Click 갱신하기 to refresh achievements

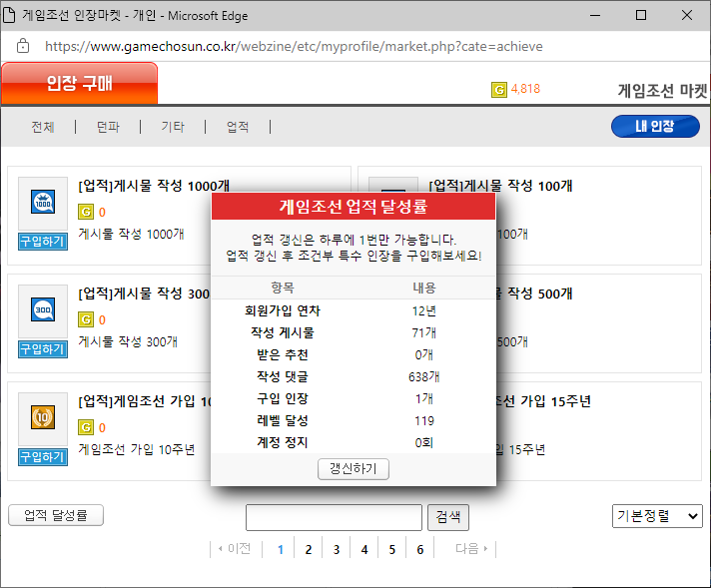coord(354,469)
